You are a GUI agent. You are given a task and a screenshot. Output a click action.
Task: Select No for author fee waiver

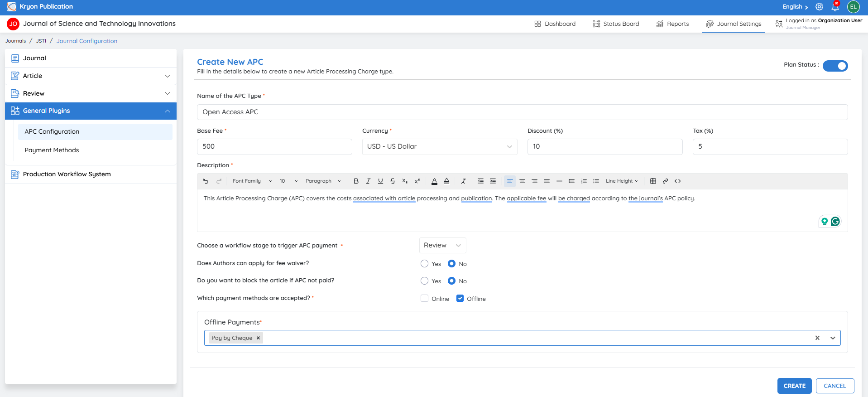(451, 264)
